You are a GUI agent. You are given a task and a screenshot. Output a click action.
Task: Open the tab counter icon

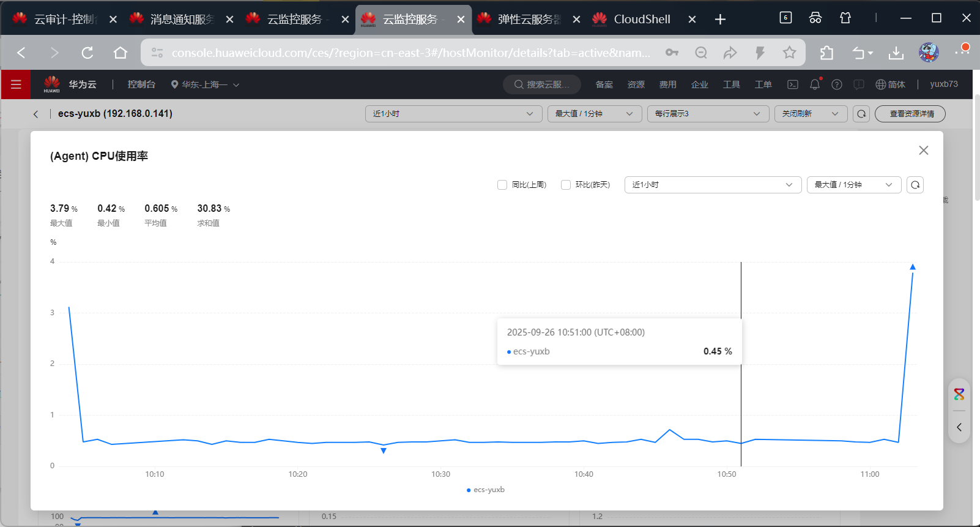point(785,18)
